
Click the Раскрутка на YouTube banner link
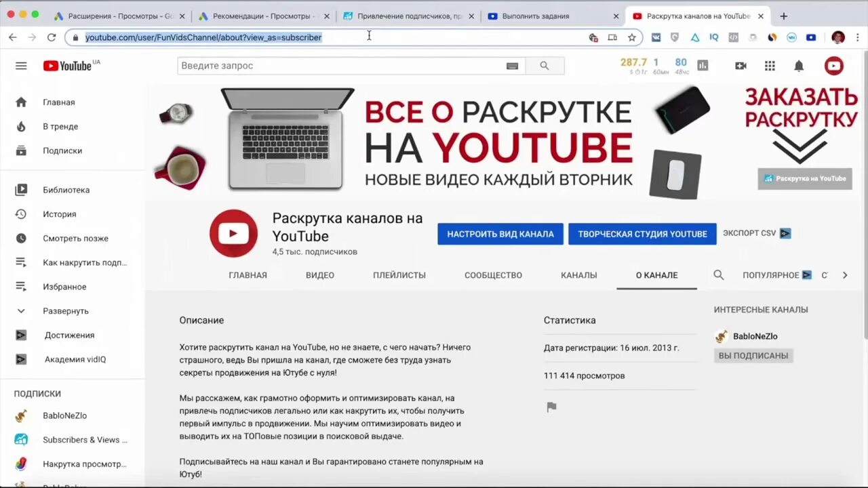click(805, 178)
